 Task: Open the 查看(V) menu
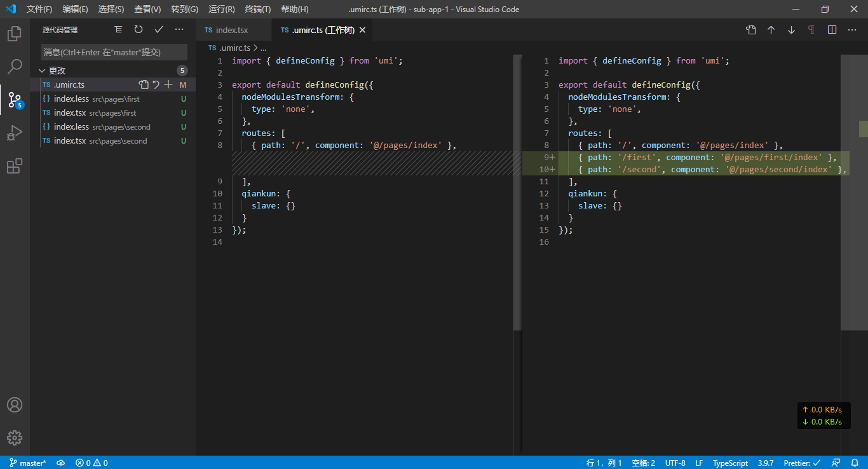point(147,9)
